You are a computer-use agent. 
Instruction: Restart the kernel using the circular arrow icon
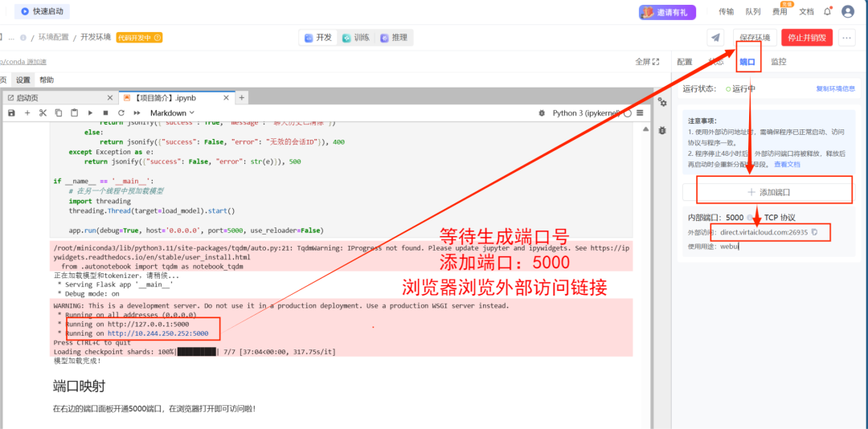(121, 113)
